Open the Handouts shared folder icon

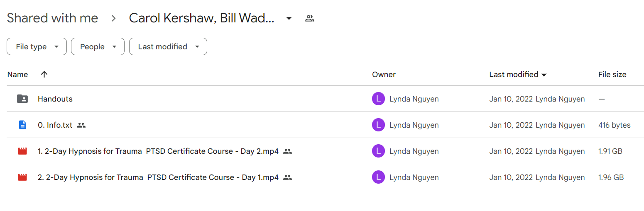tap(22, 99)
